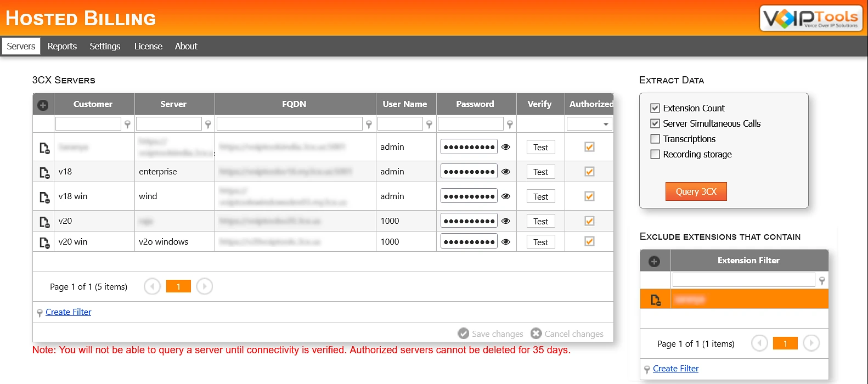Enable Recording storage extraction
The image size is (868, 384).
[x=655, y=154]
